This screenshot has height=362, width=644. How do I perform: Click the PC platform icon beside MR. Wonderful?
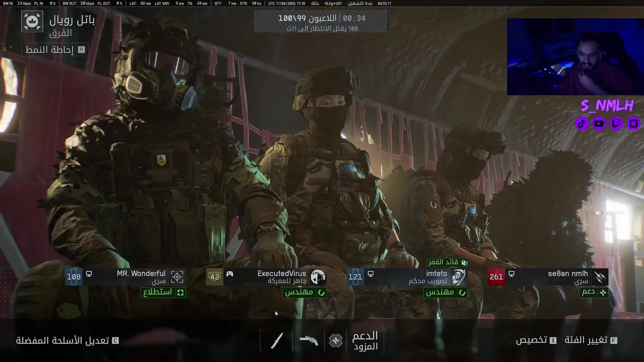(x=89, y=274)
